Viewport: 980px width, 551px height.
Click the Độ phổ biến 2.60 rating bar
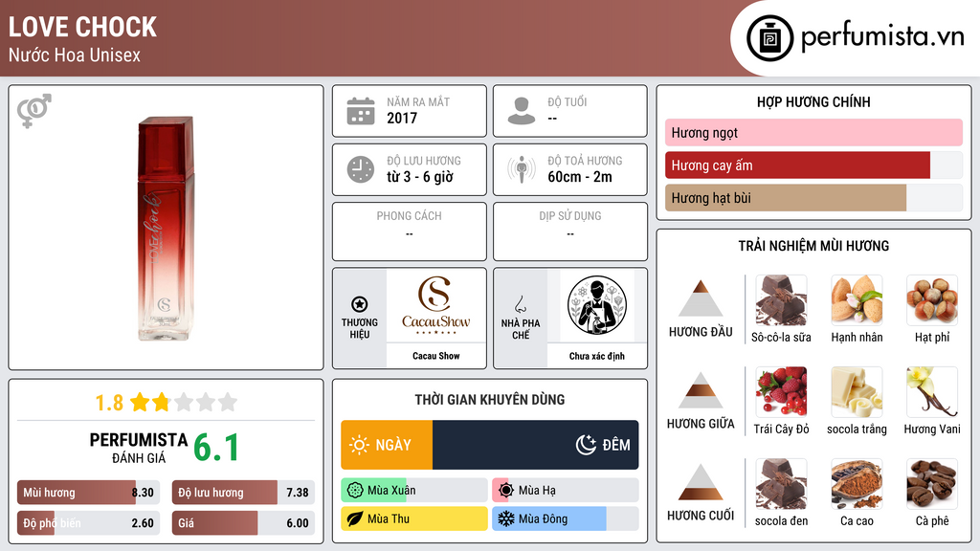(89, 523)
